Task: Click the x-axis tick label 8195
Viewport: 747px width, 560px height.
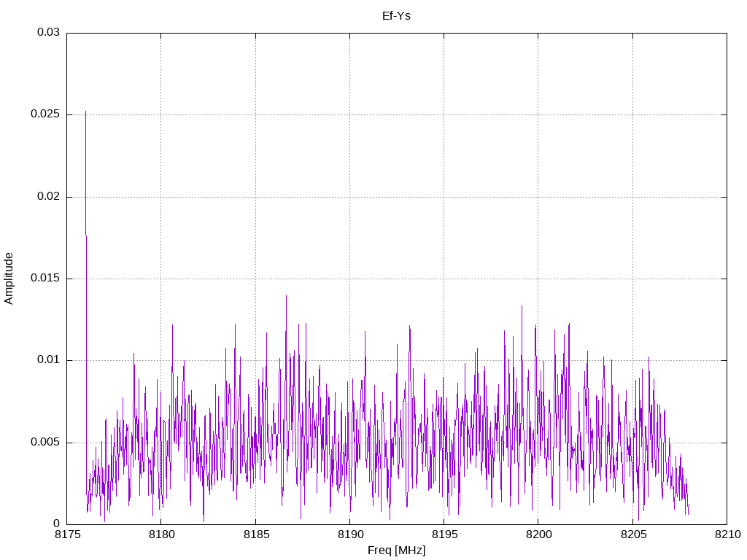Action: click(x=444, y=534)
